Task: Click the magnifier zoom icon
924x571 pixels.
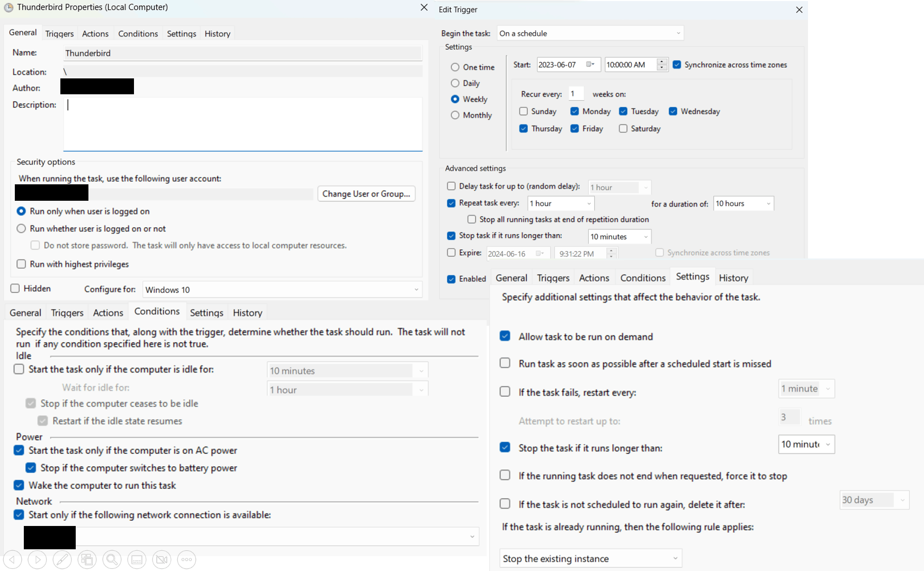Action: [112, 559]
